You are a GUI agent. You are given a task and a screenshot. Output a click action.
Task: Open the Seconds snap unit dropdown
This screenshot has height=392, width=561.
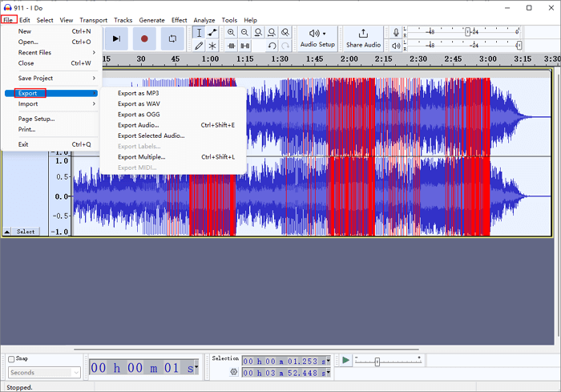coord(44,373)
